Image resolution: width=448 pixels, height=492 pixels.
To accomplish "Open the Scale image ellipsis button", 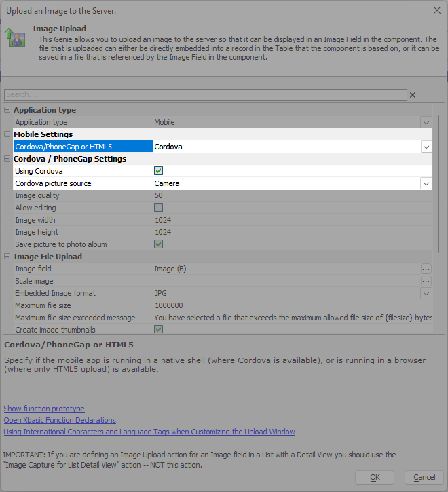I will [426, 281].
